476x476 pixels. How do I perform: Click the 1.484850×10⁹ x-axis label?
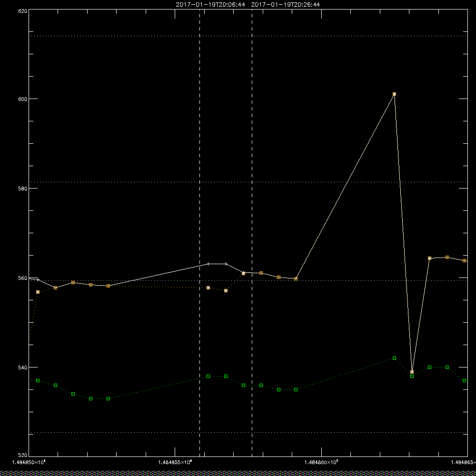tap(29, 462)
